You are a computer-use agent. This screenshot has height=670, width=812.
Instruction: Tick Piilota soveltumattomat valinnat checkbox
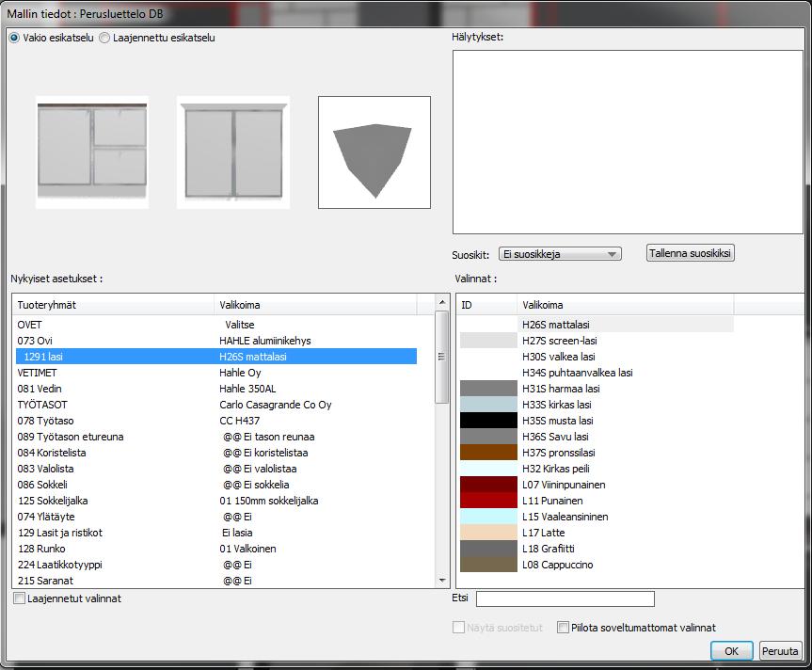[563, 628]
